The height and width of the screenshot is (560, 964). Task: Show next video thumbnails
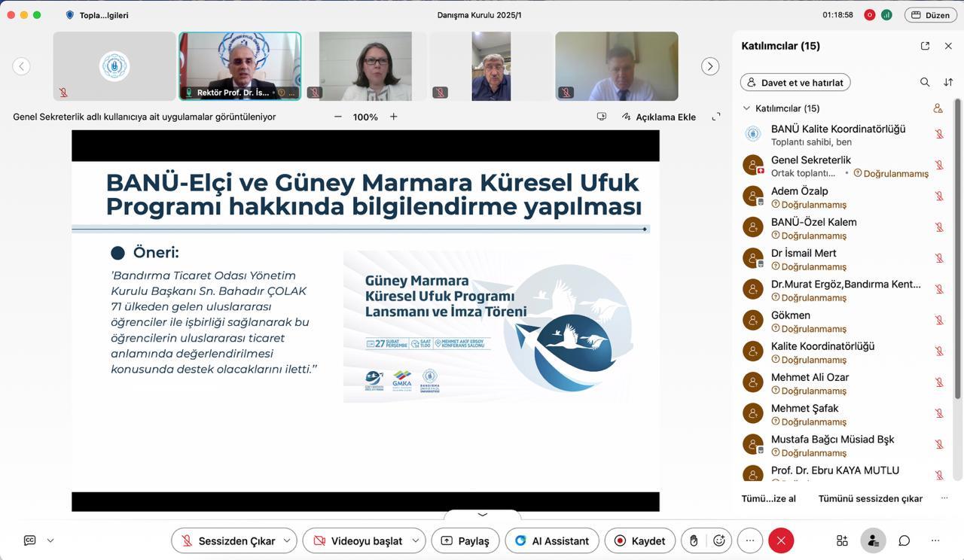pos(710,66)
